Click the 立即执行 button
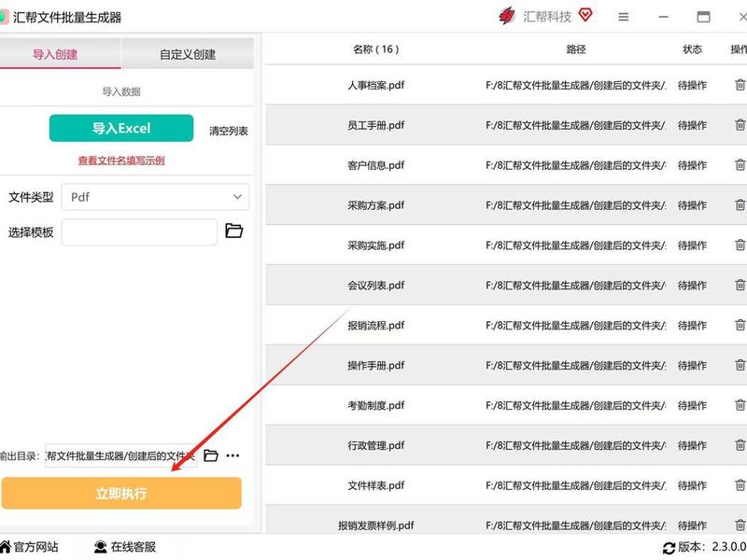 pyautogui.click(x=121, y=494)
